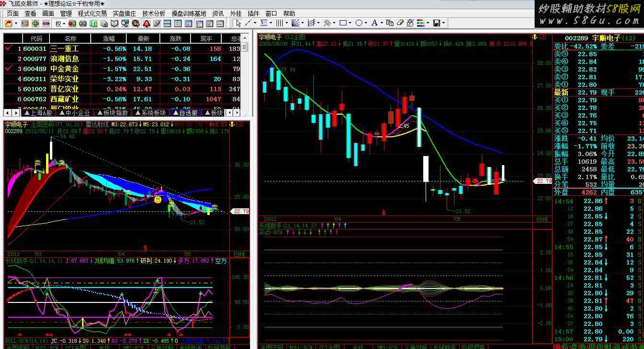The image size is (644, 349).
Task: Switch to the 上海A股 list tab
Action: (39, 113)
